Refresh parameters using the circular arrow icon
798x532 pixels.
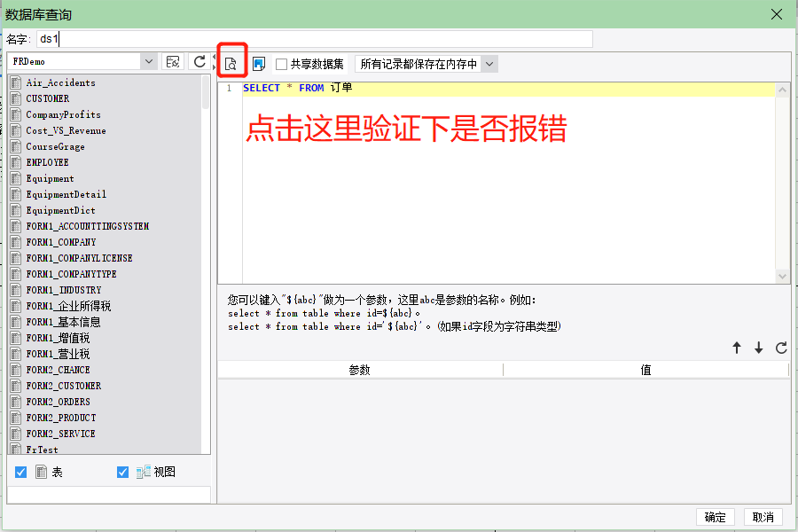(x=781, y=348)
